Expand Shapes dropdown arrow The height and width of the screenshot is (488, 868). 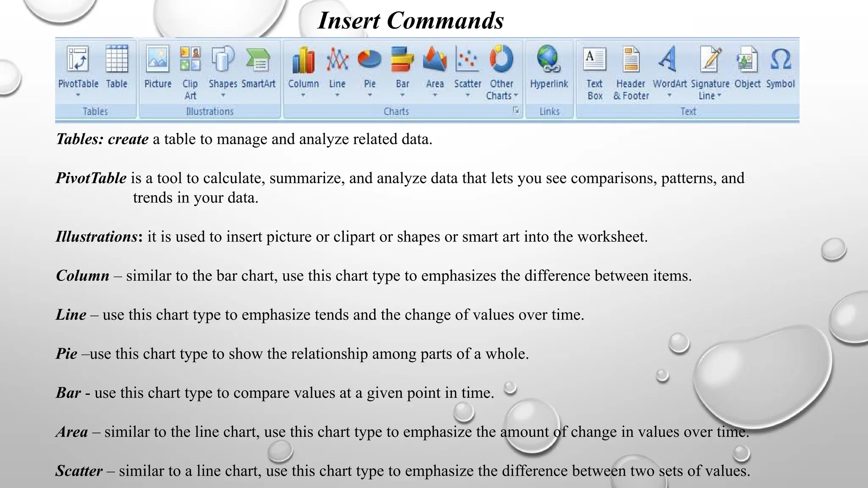click(223, 95)
